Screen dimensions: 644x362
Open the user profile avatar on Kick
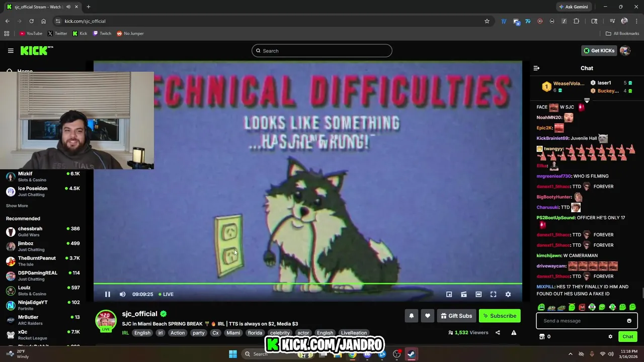point(625,50)
